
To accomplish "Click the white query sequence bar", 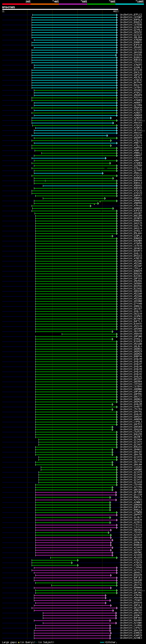I will [x=60, y=9].
